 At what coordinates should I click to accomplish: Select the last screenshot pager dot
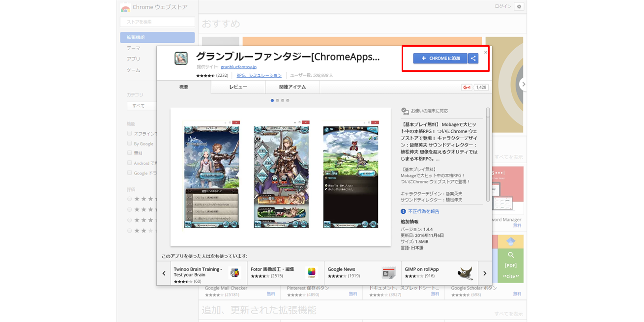(x=288, y=100)
